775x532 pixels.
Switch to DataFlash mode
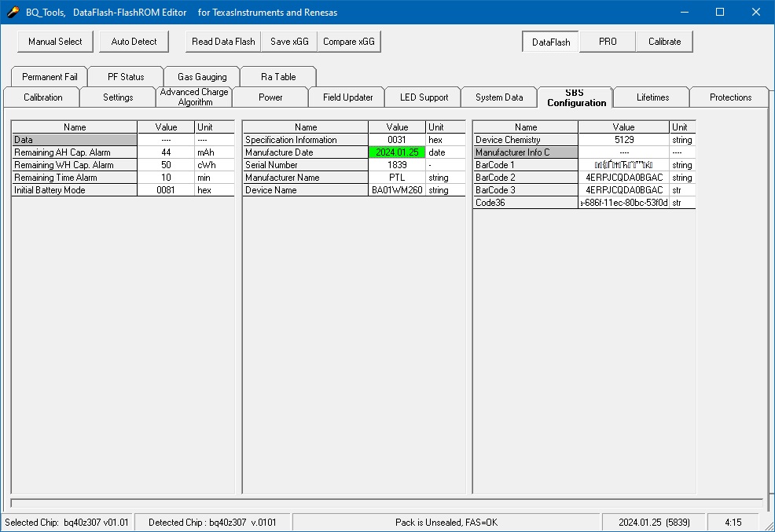pyautogui.click(x=551, y=42)
